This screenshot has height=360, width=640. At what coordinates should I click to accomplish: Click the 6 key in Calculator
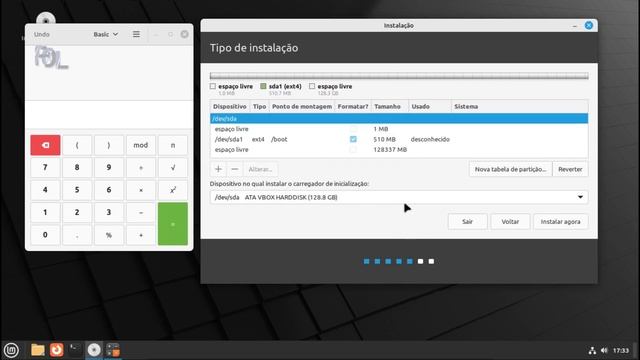click(x=109, y=190)
